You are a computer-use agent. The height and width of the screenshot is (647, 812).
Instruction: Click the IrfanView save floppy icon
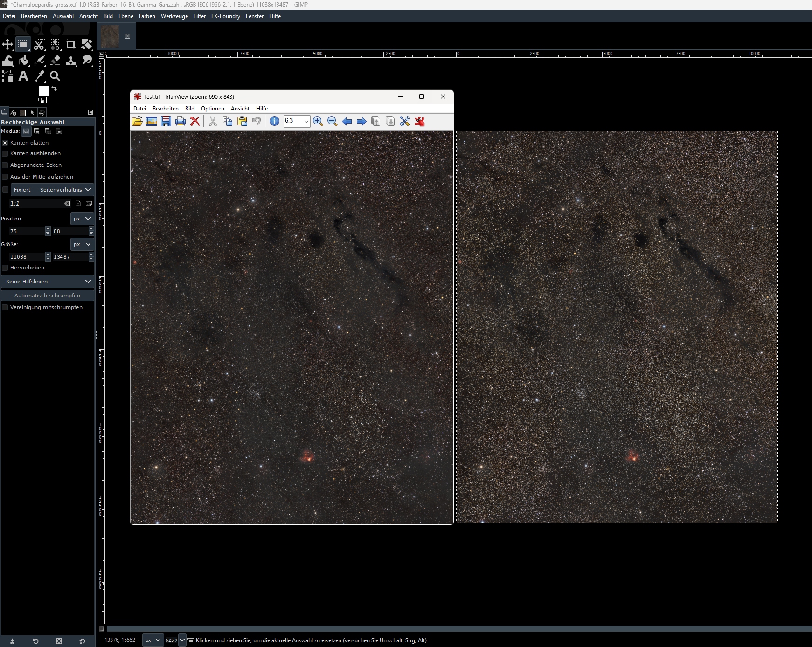tap(166, 121)
